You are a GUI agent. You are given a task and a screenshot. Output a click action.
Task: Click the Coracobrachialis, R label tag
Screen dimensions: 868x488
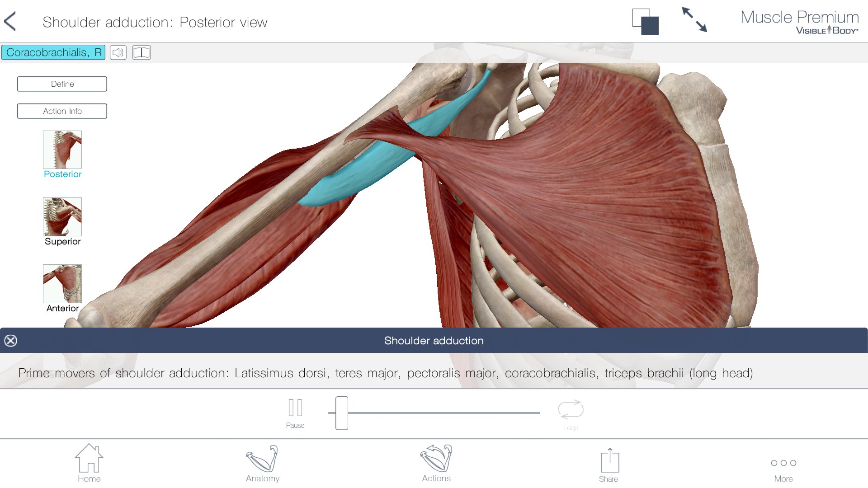coord(53,52)
